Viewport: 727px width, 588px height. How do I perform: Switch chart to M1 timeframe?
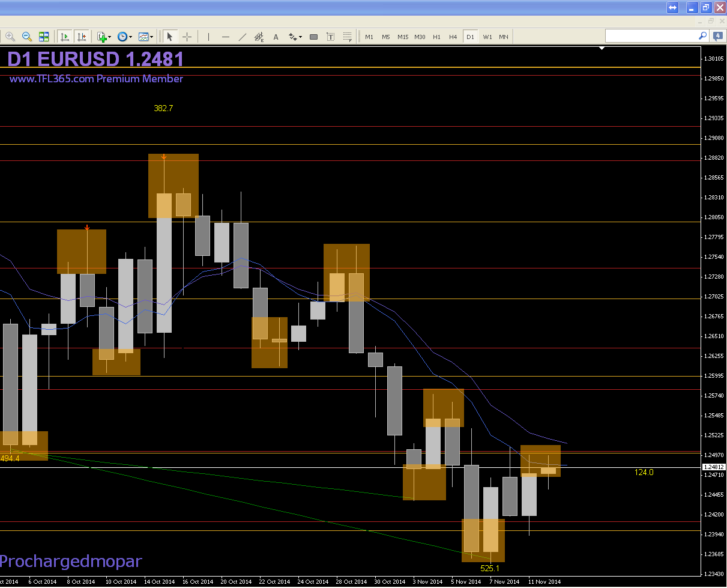point(369,37)
